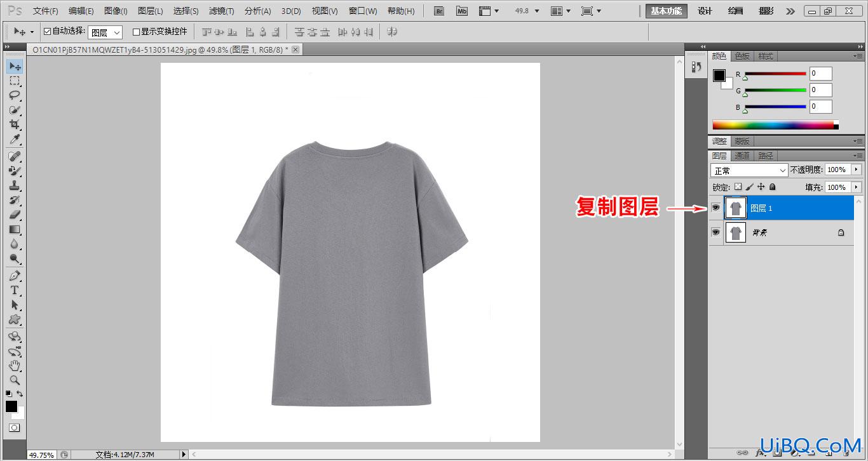Screen dimensions: 868x461
Task: Select the Custom Shape tool
Action: pos(15,319)
